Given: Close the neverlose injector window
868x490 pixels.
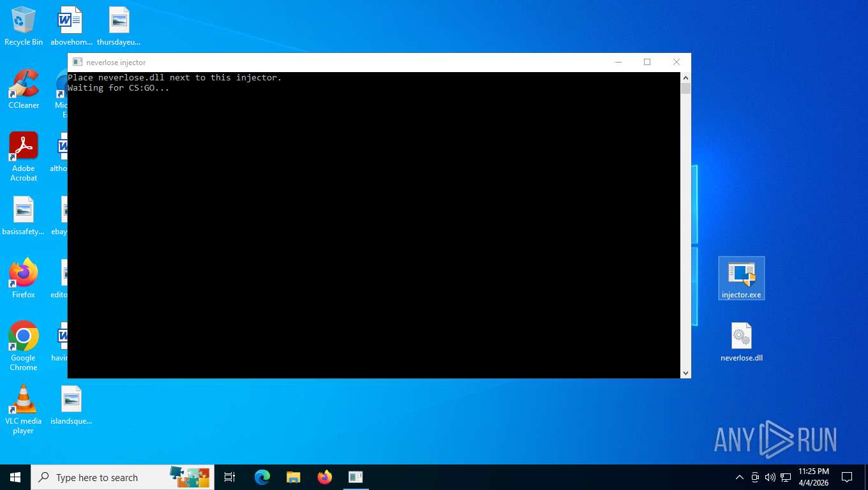Looking at the screenshot, I should pos(677,62).
